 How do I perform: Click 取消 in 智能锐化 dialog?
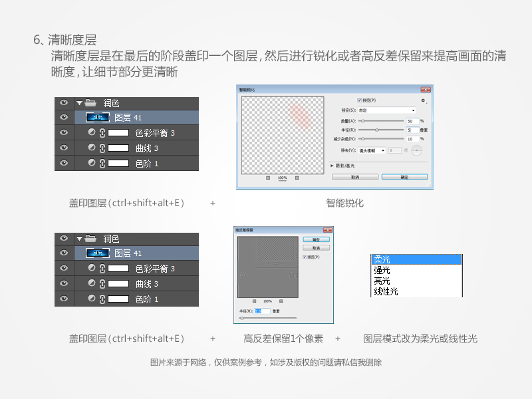click(355, 177)
